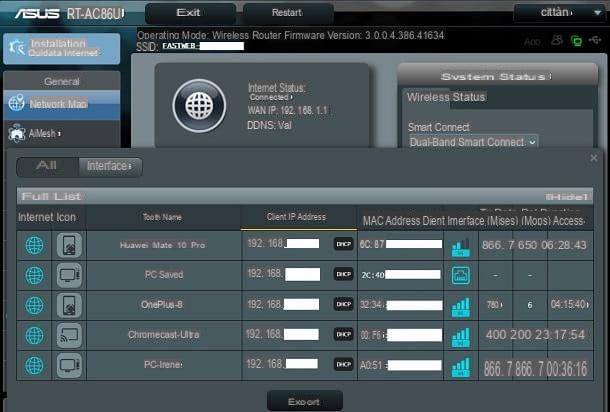Click the globe icon in PC Saved row

(x=34, y=275)
